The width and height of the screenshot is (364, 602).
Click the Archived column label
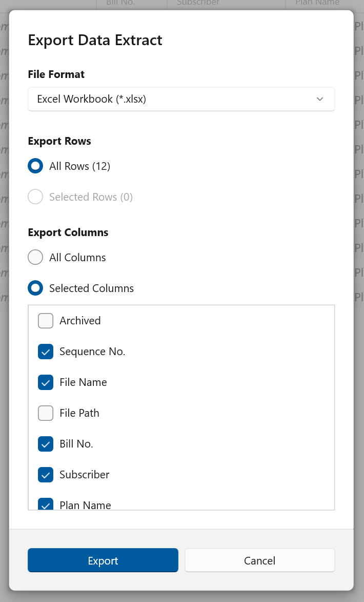80,321
